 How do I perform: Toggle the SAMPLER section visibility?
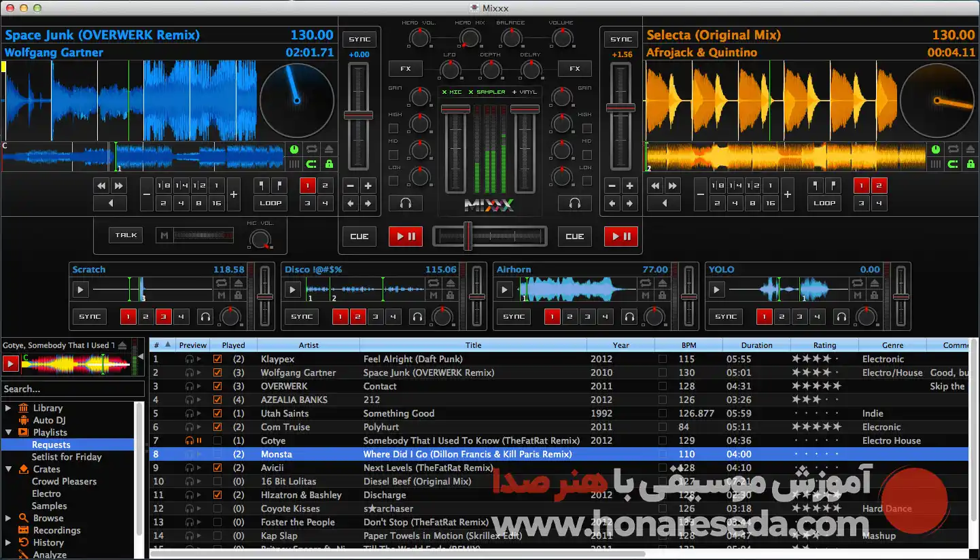click(x=487, y=92)
